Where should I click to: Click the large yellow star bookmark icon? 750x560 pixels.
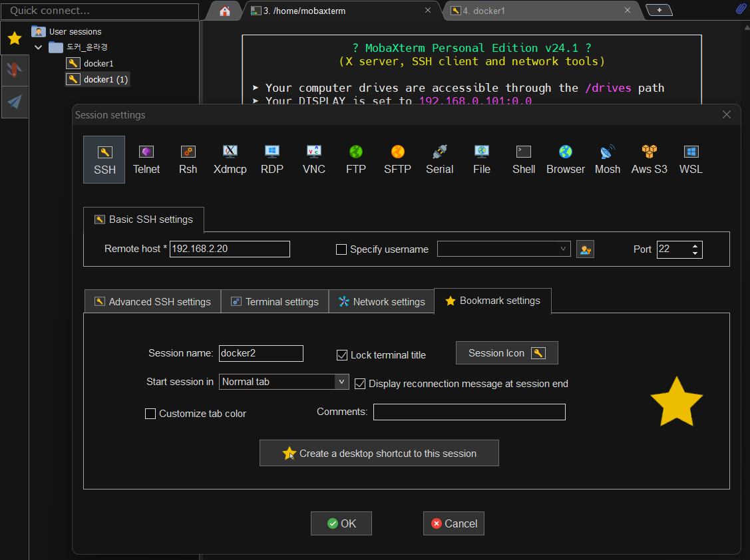(x=676, y=402)
